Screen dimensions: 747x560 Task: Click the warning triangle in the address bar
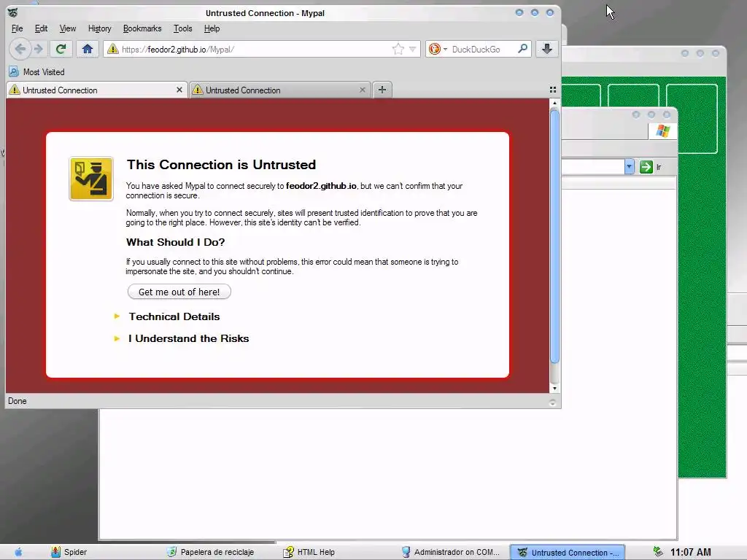[113, 49]
